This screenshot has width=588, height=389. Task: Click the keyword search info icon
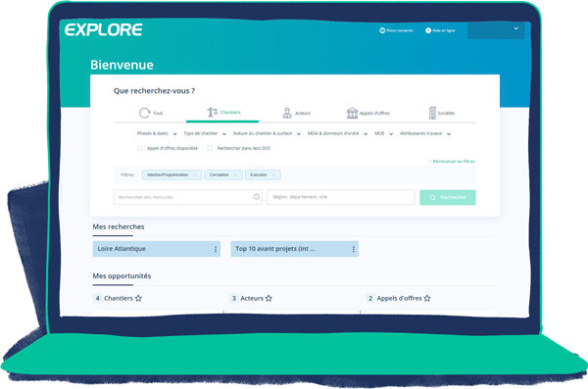point(257,197)
